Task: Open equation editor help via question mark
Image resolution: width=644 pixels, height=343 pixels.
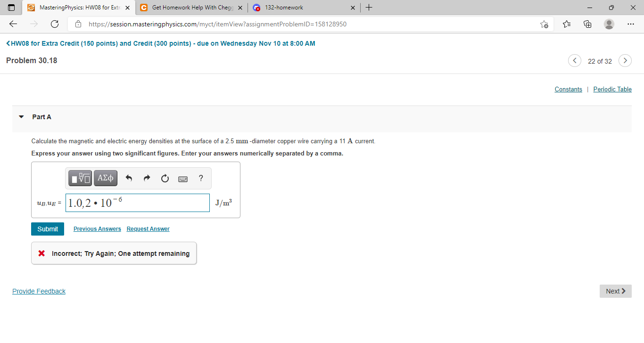Action: click(x=200, y=178)
